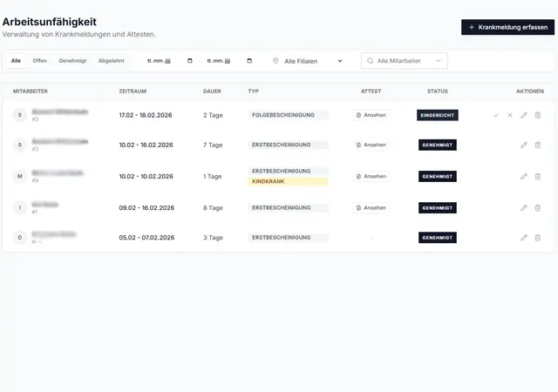The width and height of the screenshot is (558, 392).
Task: Open the Alle Mitarbeiter employee selector
Action: pyautogui.click(x=404, y=61)
